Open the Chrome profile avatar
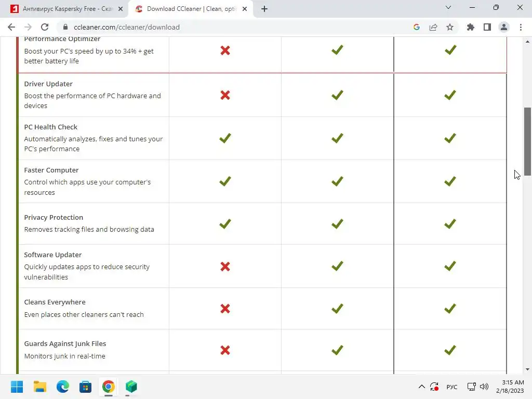 (x=504, y=27)
